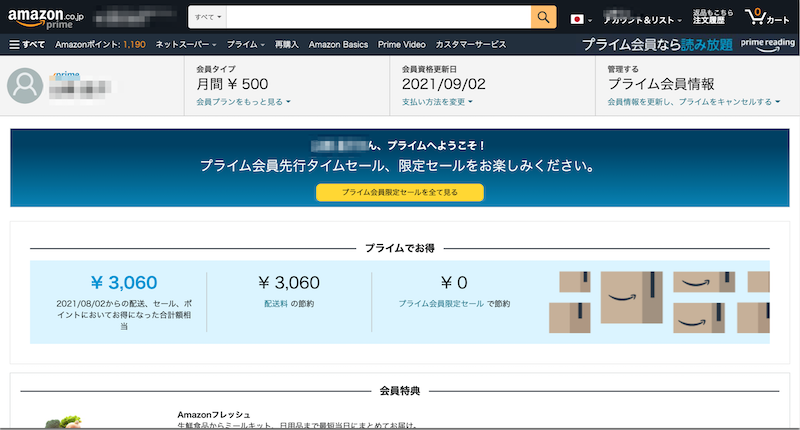Screen dimensions: 800x430
Task: Click the 会員特典 section heading
Action: pos(399,391)
